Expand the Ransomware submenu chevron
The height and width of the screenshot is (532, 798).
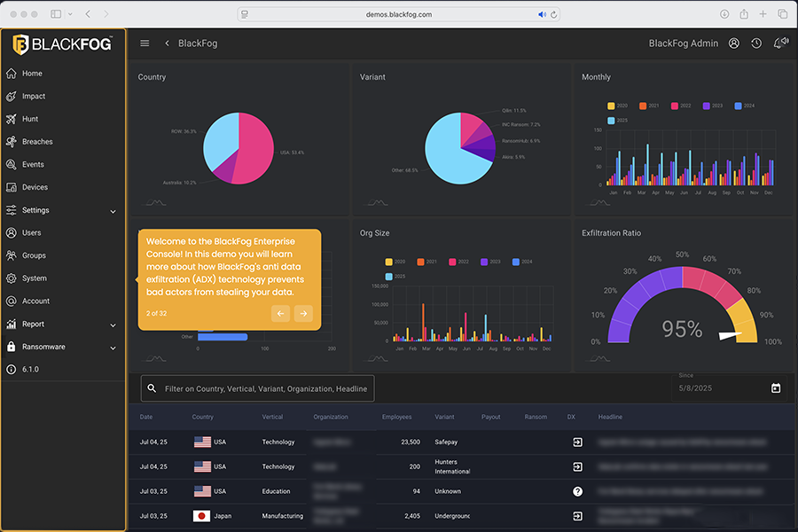pyautogui.click(x=113, y=348)
